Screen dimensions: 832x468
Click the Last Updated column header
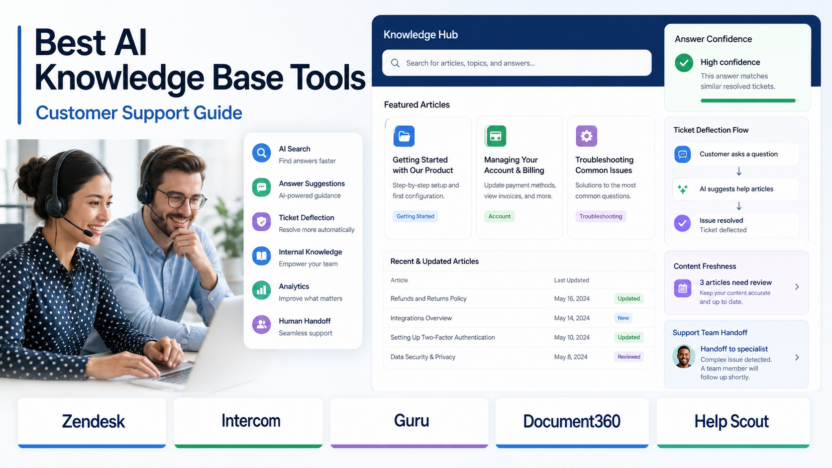(571, 280)
